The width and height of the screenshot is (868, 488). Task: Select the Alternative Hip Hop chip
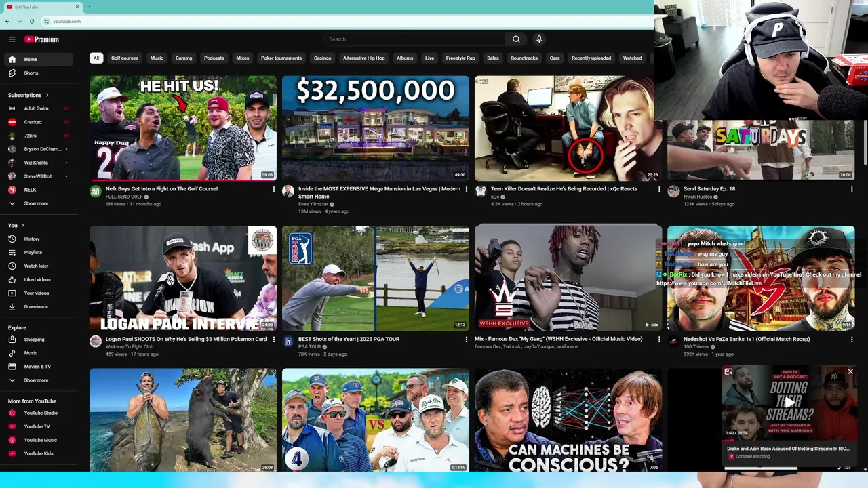(364, 58)
